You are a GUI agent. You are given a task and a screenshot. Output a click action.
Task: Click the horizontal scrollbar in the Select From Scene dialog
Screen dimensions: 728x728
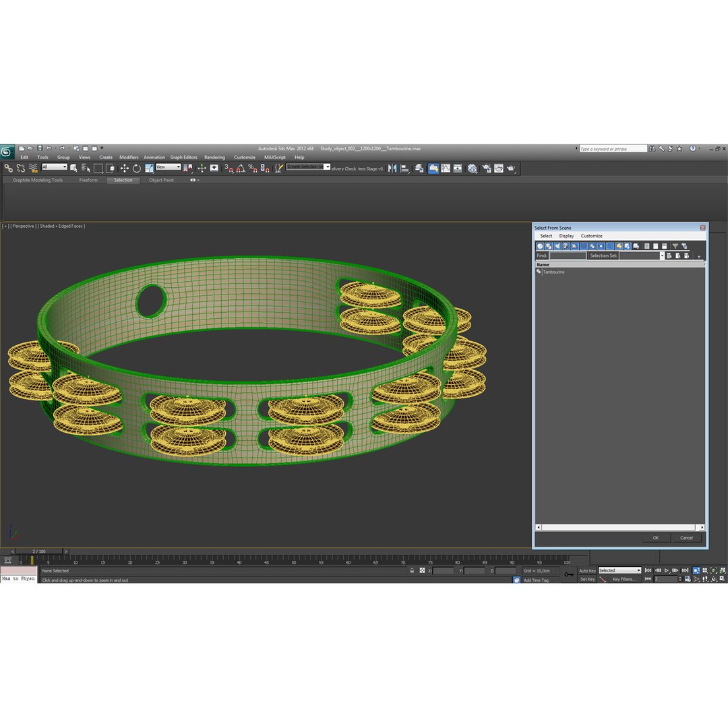(x=620, y=527)
